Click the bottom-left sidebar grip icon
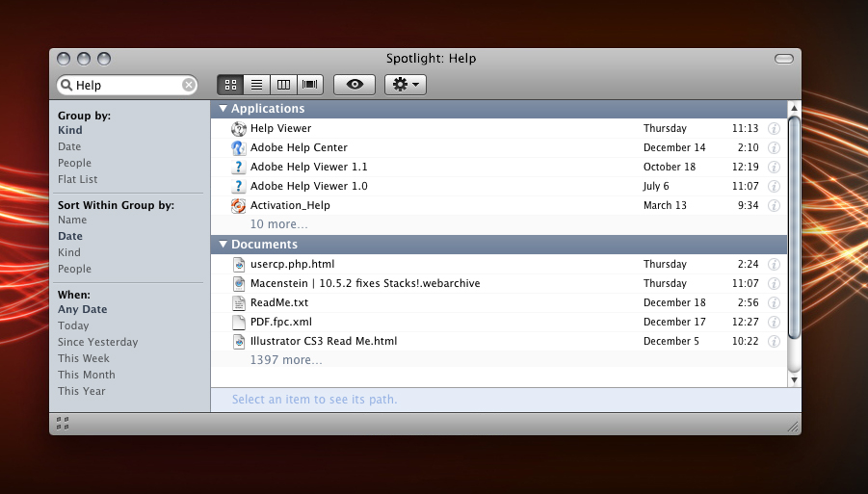 [63, 424]
